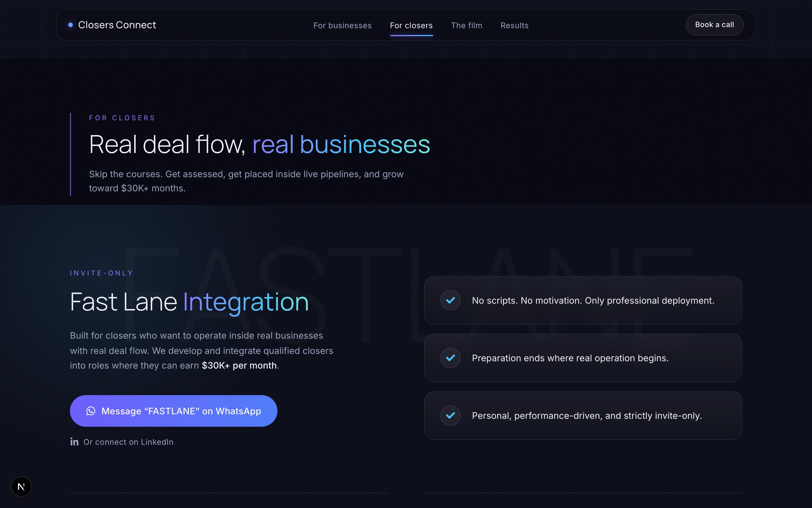Open the Closers Connect home link

coord(112,25)
